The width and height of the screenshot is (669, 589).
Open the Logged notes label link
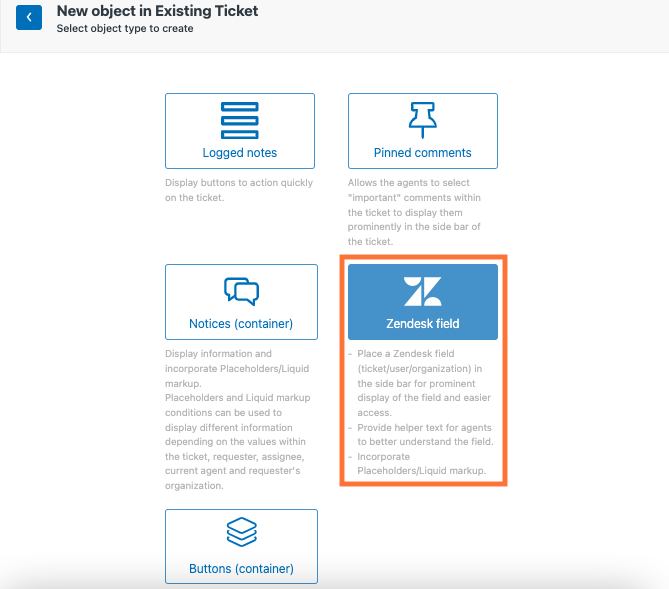click(x=240, y=153)
